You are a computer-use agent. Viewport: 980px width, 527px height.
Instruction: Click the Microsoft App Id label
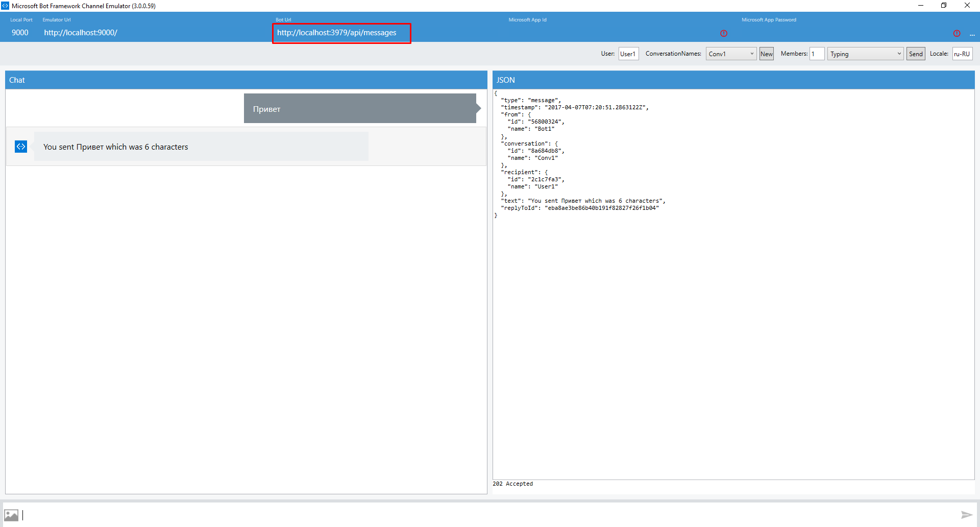(x=527, y=20)
